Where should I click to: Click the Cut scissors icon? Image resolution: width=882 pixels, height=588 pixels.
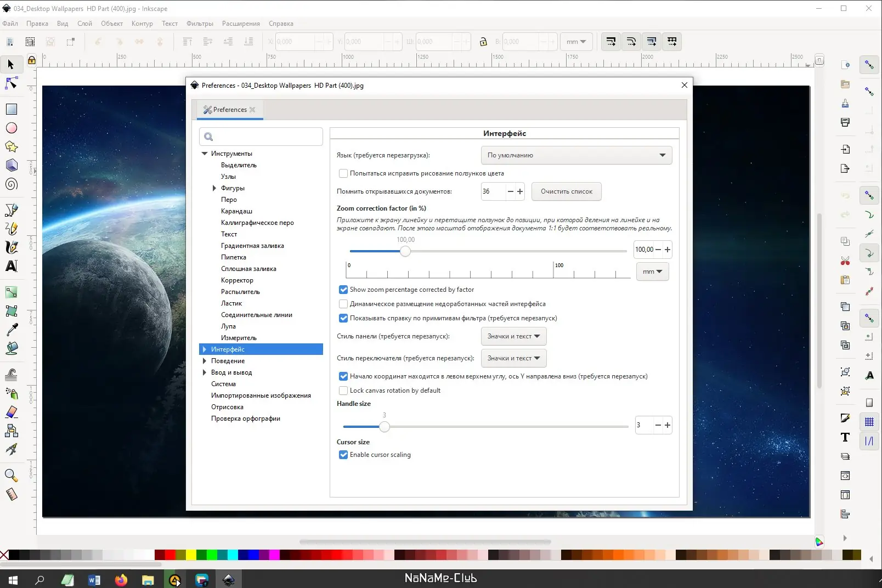tap(845, 261)
